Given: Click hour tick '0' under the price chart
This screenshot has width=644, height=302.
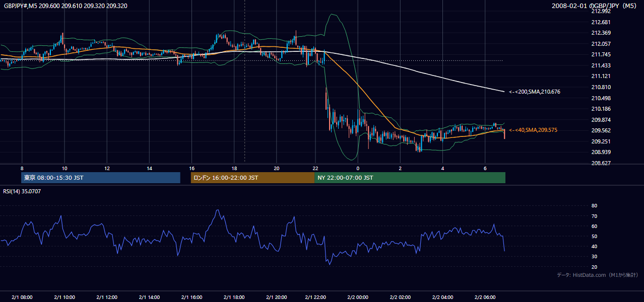Looking at the screenshot, I should [358, 168].
